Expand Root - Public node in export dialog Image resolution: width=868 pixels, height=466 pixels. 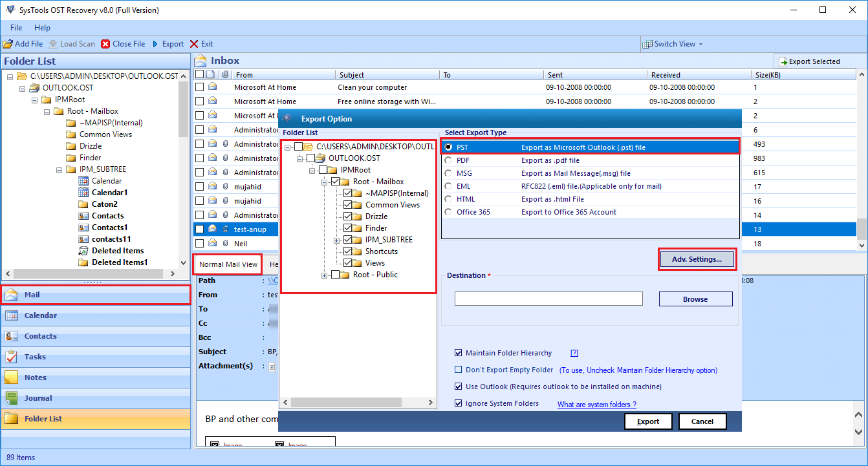pyautogui.click(x=324, y=275)
